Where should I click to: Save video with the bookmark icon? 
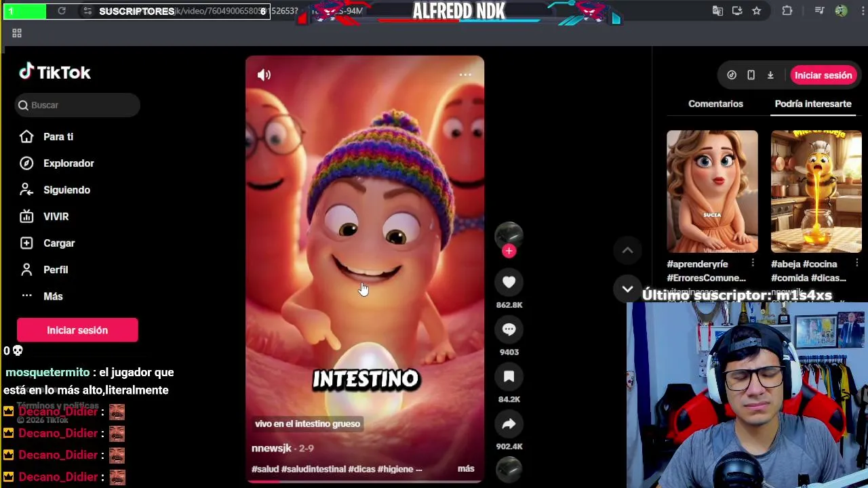click(x=509, y=377)
